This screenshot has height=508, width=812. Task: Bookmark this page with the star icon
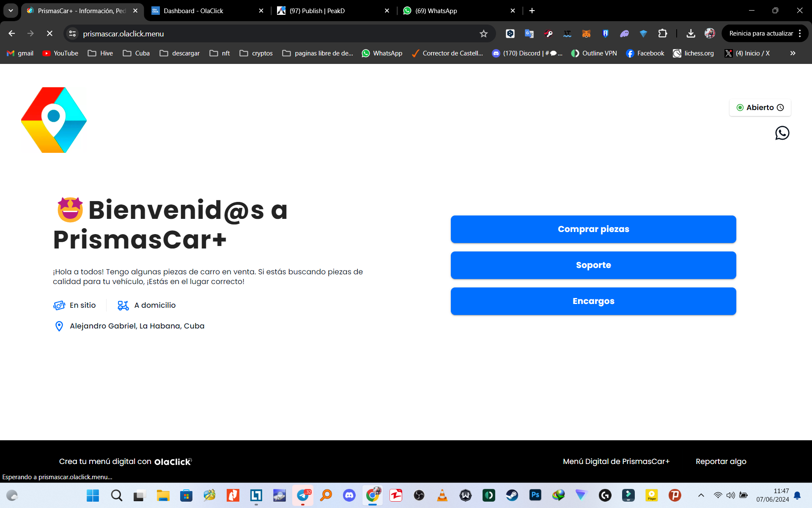484,33
